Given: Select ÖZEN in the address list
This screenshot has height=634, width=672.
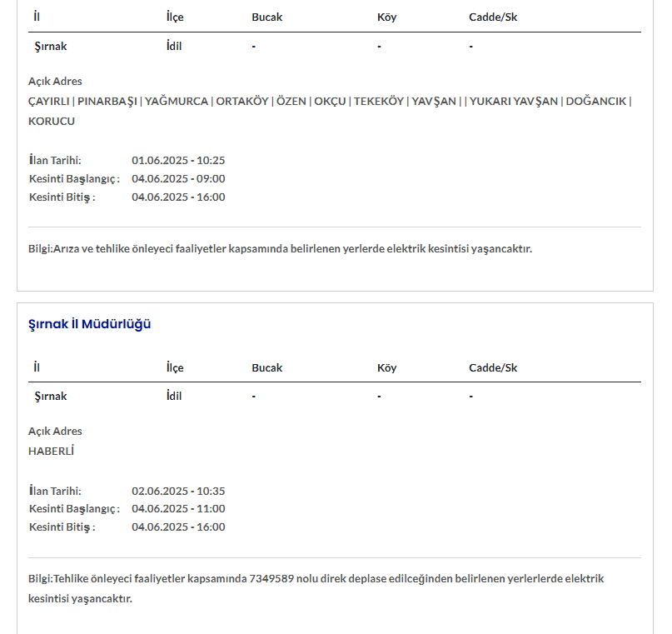Looking at the screenshot, I should coord(291,102).
